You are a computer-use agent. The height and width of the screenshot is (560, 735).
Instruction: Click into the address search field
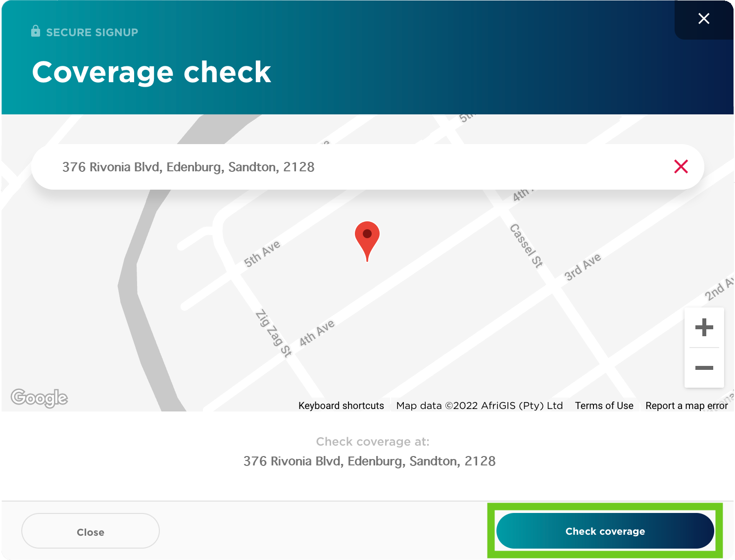point(346,167)
